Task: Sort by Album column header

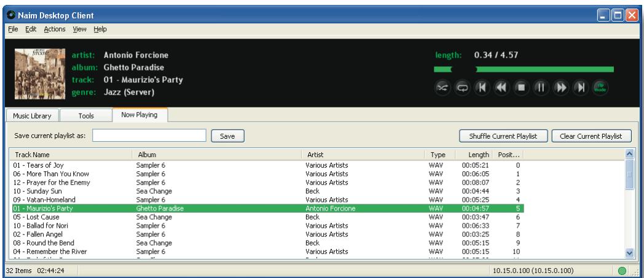Action: [x=216, y=155]
